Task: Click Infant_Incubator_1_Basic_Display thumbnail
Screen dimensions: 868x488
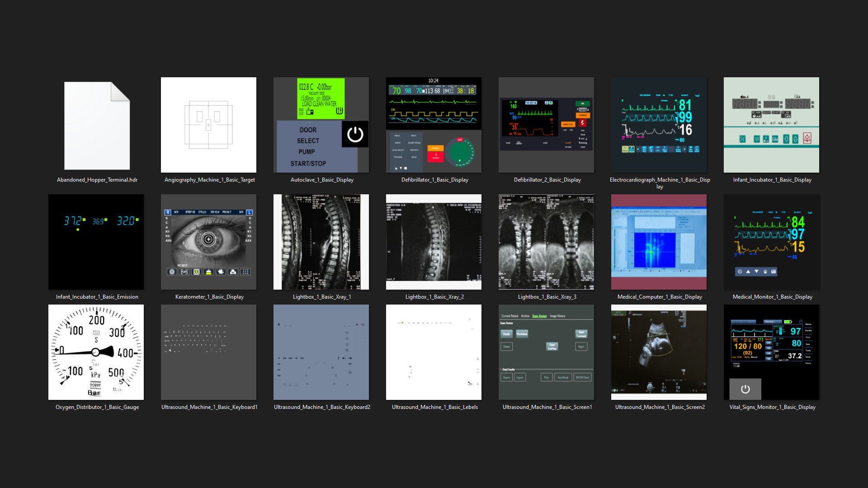Action: (x=771, y=125)
